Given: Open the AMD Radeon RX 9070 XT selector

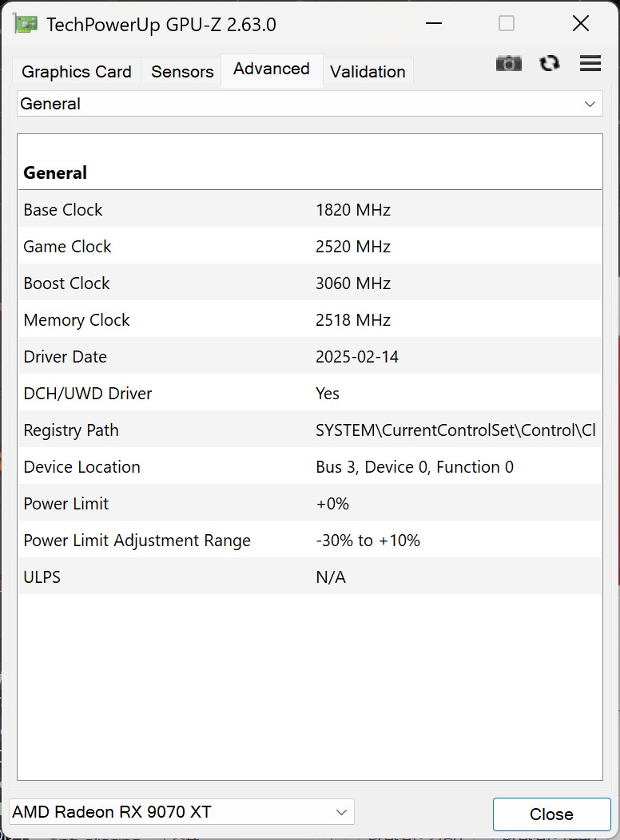Looking at the screenshot, I should click(x=181, y=813).
